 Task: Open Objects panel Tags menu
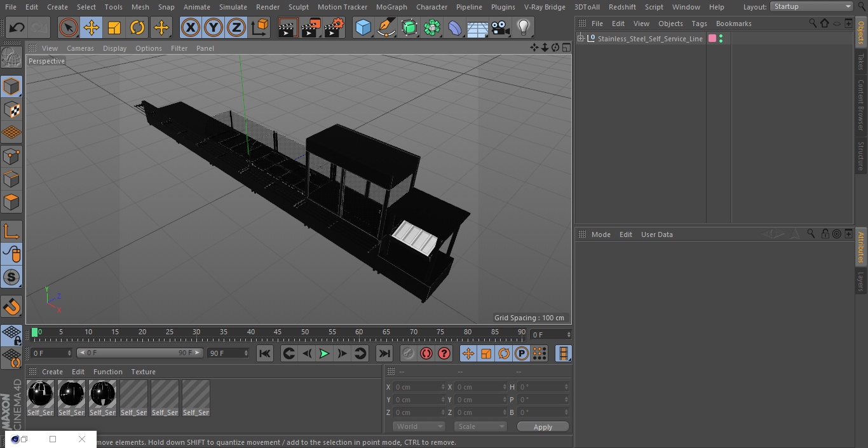699,24
